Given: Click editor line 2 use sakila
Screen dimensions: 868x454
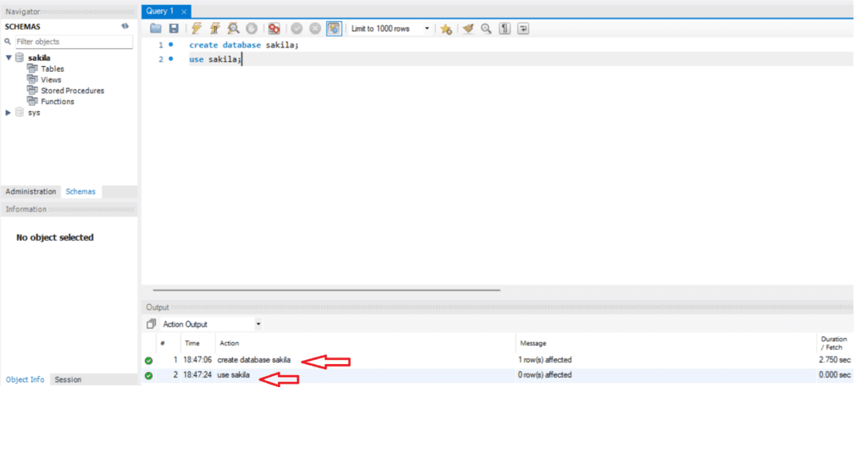Looking at the screenshot, I should tap(215, 59).
